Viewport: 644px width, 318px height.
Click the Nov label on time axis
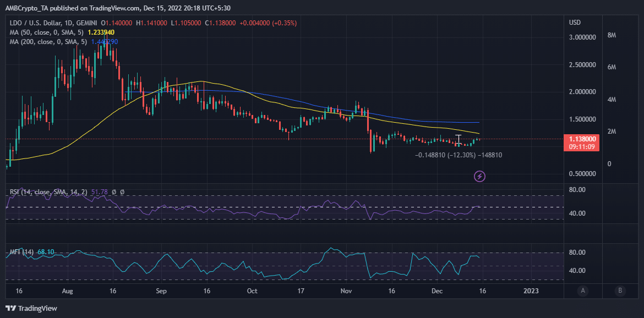click(347, 291)
